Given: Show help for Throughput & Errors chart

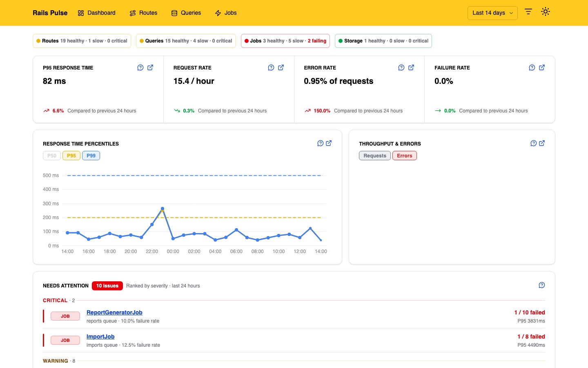Looking at the screenshot, I should pyautogui.click(x=534, y=143).
